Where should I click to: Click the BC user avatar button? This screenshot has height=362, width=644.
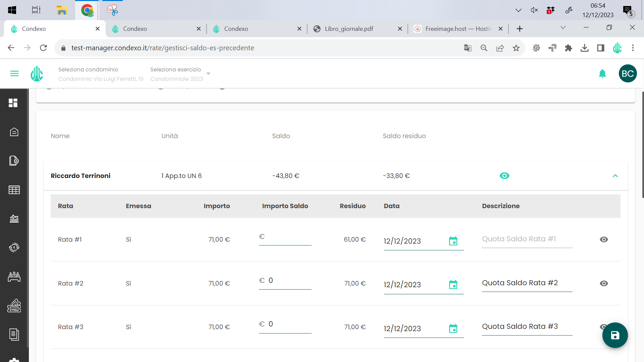[628, 74]
